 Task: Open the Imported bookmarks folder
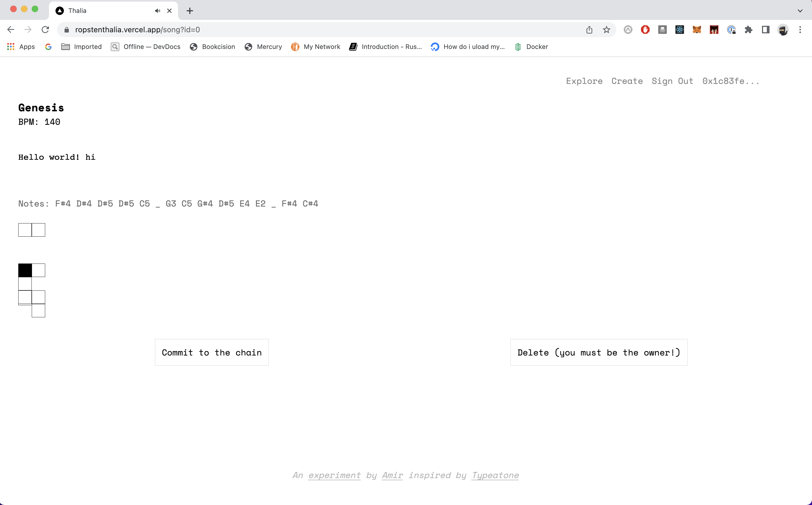tap(81, 47)
